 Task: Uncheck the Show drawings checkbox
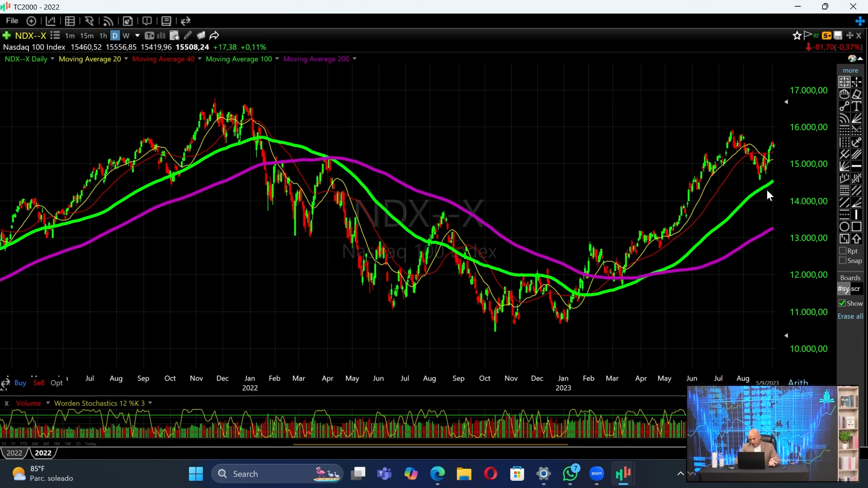tap(842, 303)
